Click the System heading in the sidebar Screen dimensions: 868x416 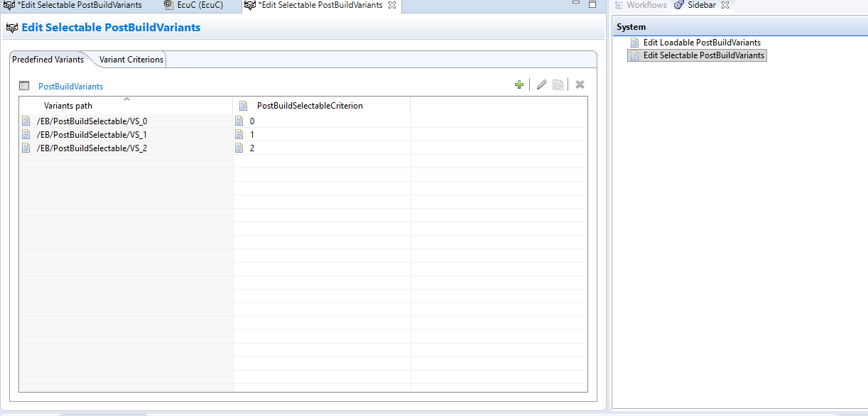631,27
